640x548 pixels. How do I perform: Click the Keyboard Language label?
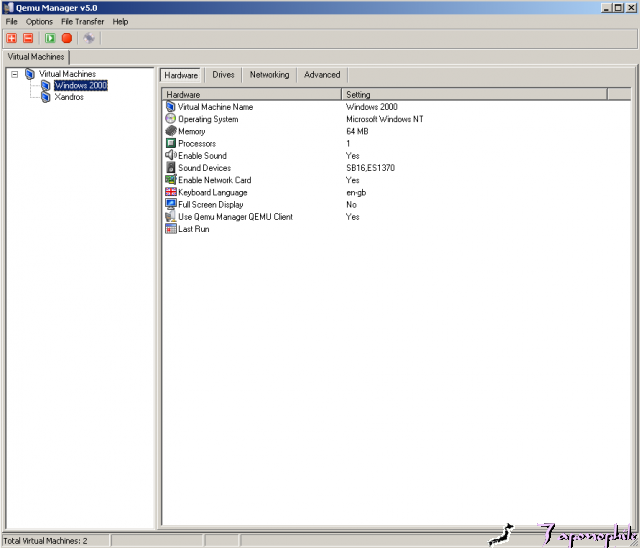[x=213, y=192]
